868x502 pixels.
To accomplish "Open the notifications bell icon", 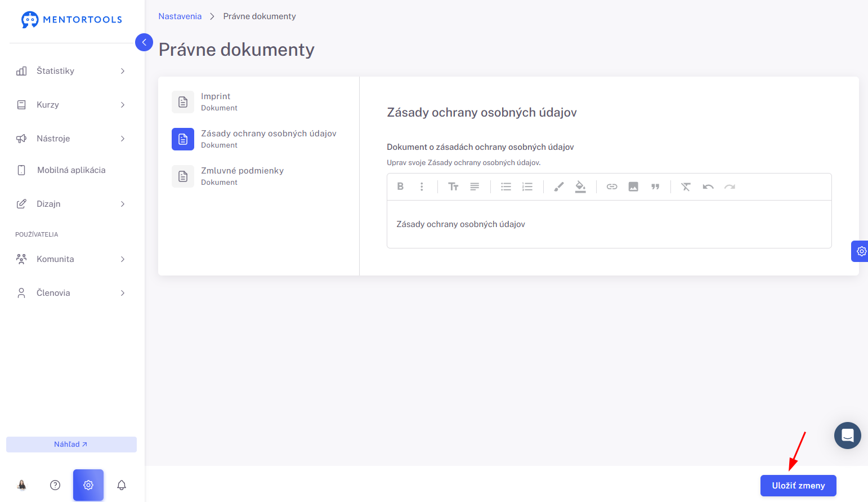I will [122, 485].
